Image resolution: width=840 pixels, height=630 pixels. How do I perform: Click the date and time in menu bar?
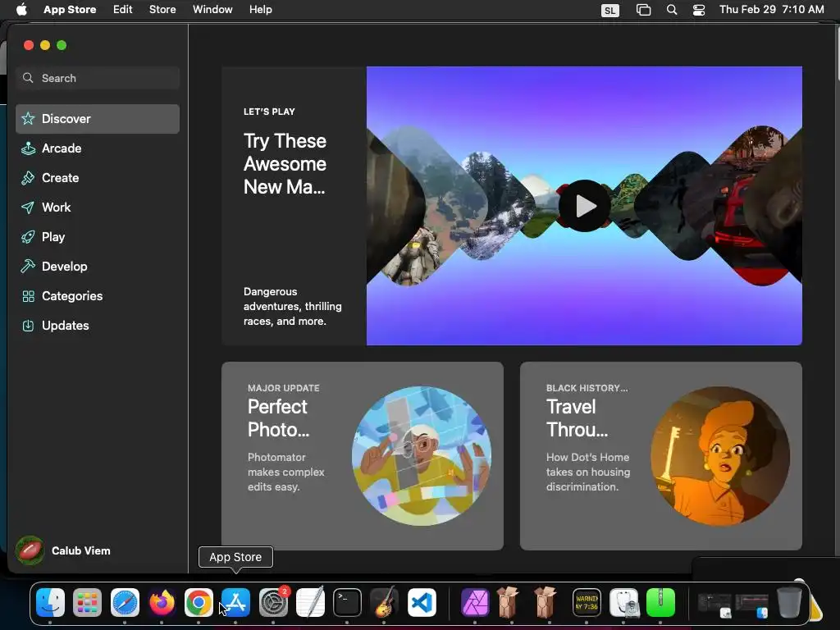click(771, 10)
